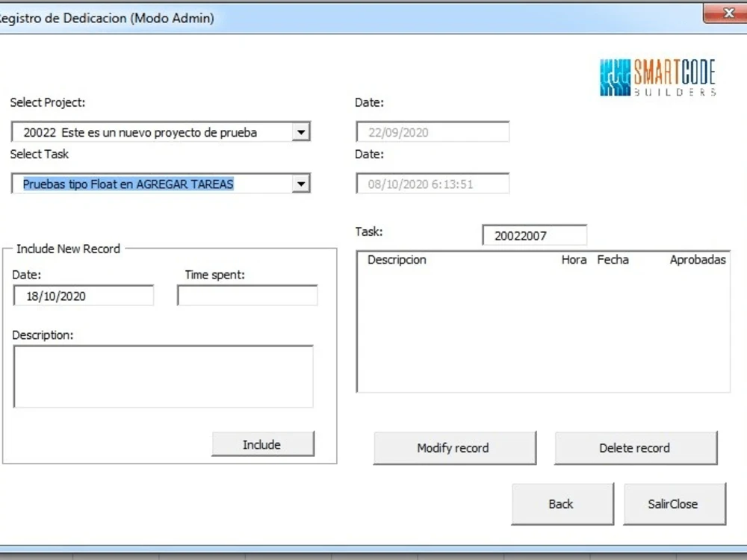Click the new record Date field 18/10/2020
This screenshot has height=560, width=747.
coord(84,296)
